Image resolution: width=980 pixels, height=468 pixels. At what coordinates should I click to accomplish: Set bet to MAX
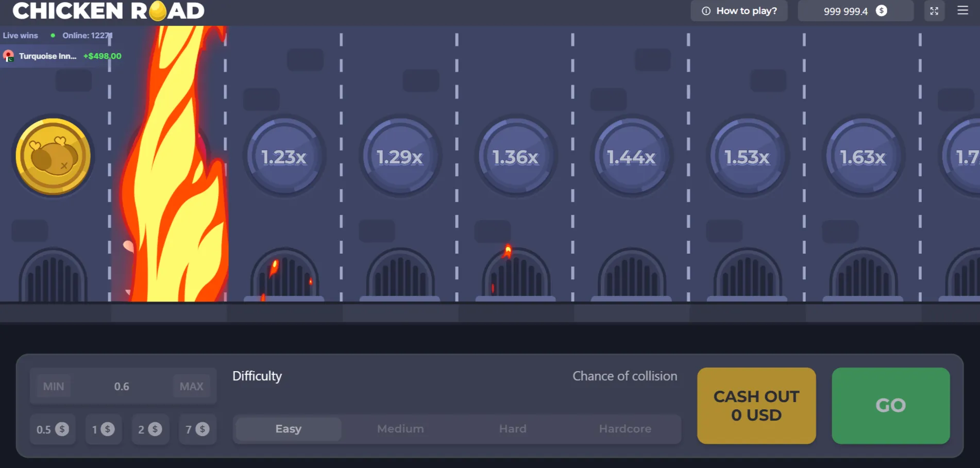(191, 387)
